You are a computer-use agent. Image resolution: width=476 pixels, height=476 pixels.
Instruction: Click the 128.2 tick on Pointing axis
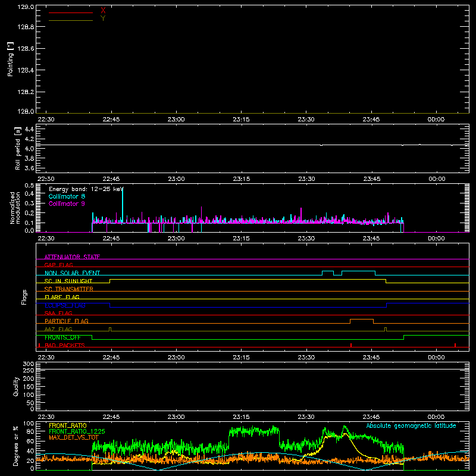(x=26, y=92)
